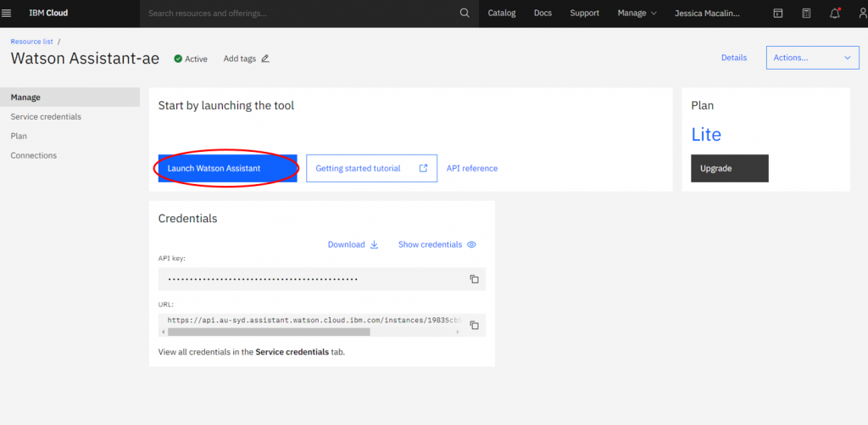Image resolution: width=868 pixels, height=425 pixels.
Task: Copy the API key
Action: tap(474, 279)
